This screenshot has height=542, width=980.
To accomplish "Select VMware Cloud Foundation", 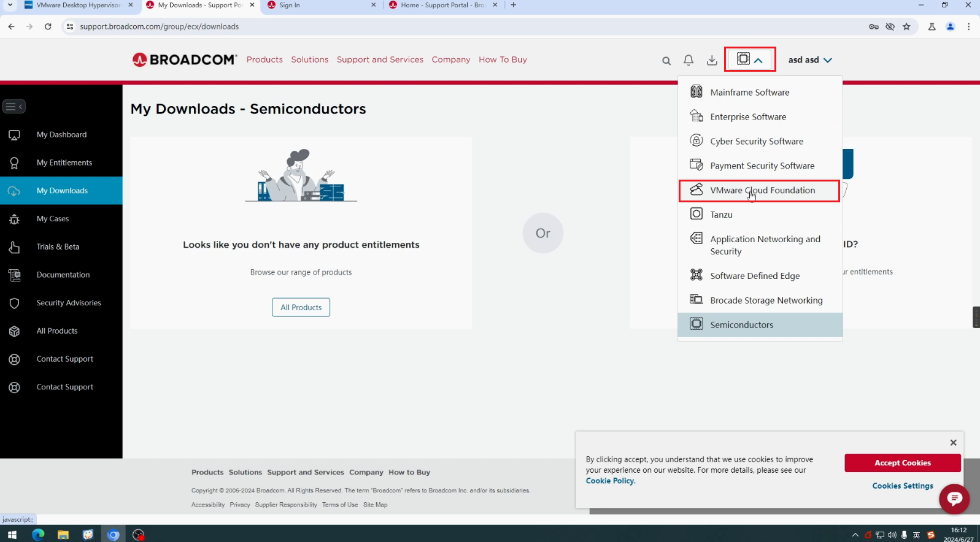I will tap(760, 191).
